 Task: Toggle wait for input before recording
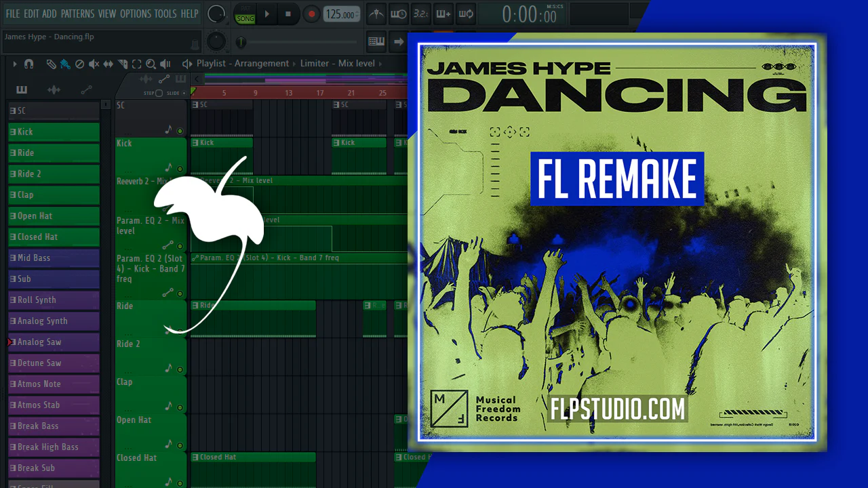(x=399, y=14)
